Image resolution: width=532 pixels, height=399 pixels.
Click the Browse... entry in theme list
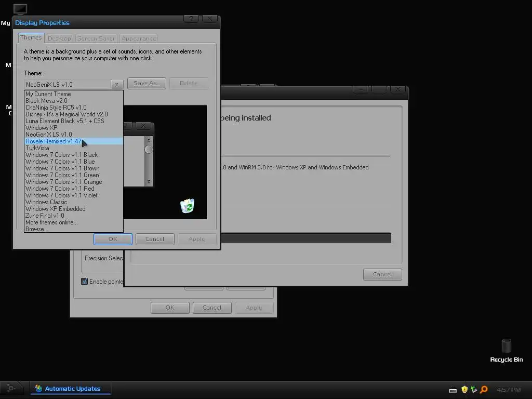pos(74,229)
